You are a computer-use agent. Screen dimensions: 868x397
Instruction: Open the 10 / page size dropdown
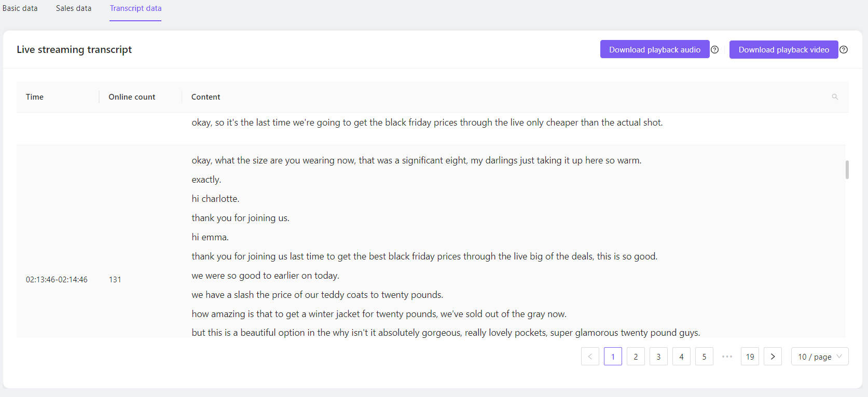coord(819,357)
